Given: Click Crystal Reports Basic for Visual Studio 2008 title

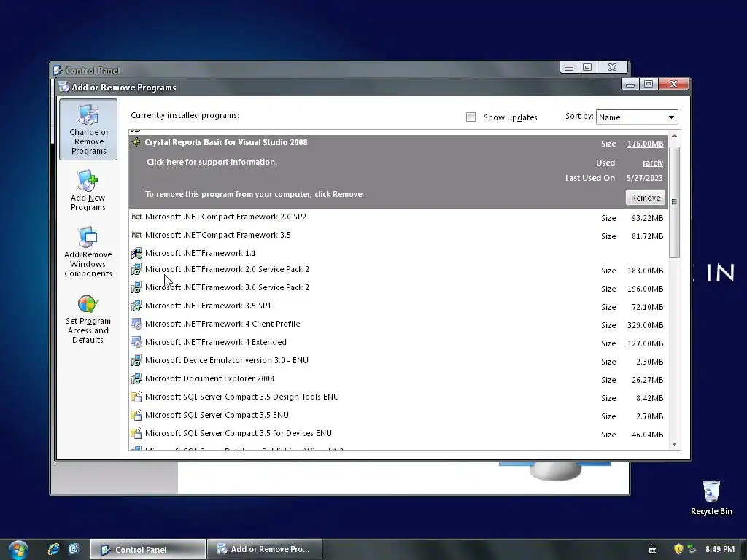Looking at the screenshot, I should pyautogui.click(x=226, y=142).
